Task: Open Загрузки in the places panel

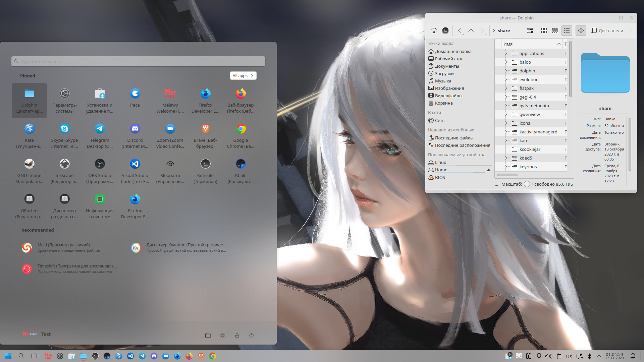Action: 444,73
